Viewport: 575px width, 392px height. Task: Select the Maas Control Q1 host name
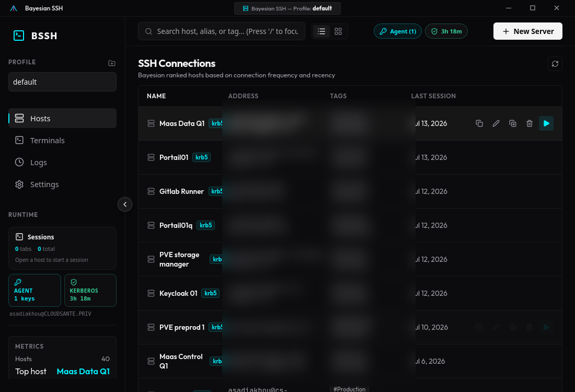pyautogui.click(x=181, y=361)
